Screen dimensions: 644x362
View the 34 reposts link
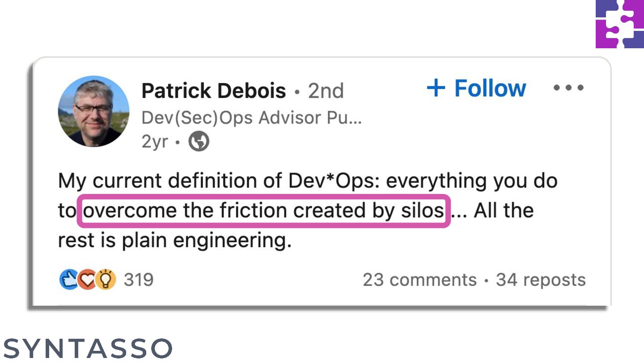tap(541, 280)
